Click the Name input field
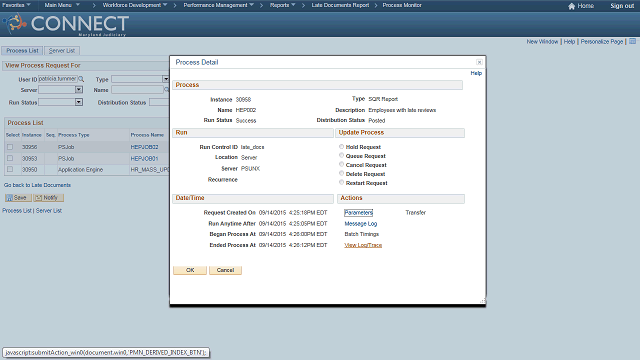640x360 pixels. [x=138, y=89]
